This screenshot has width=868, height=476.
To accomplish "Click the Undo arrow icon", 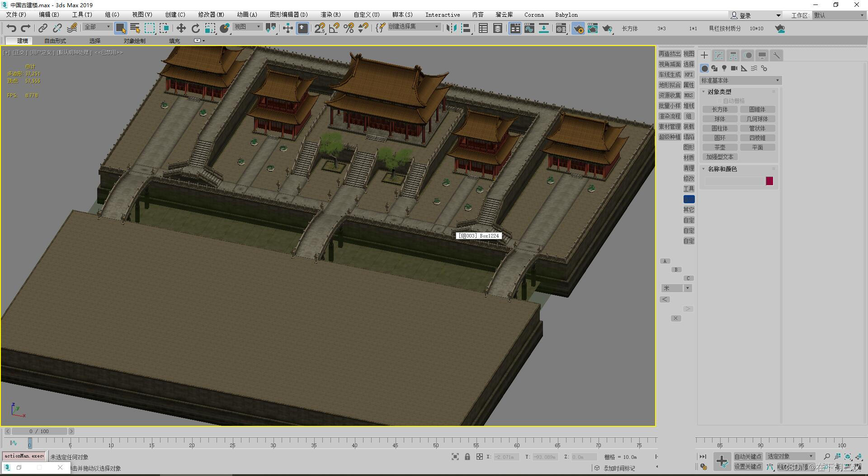I will pos(11,28).
